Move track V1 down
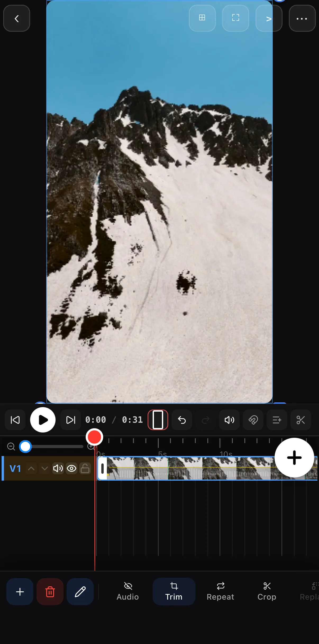319x644 pixels. coord(44,469)
